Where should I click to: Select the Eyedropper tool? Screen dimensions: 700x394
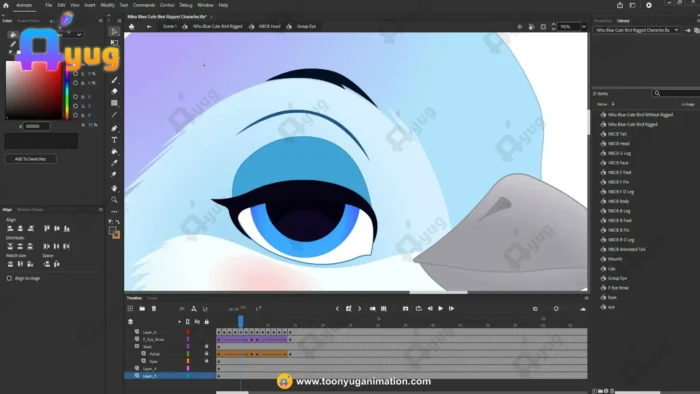pos(114,163)
